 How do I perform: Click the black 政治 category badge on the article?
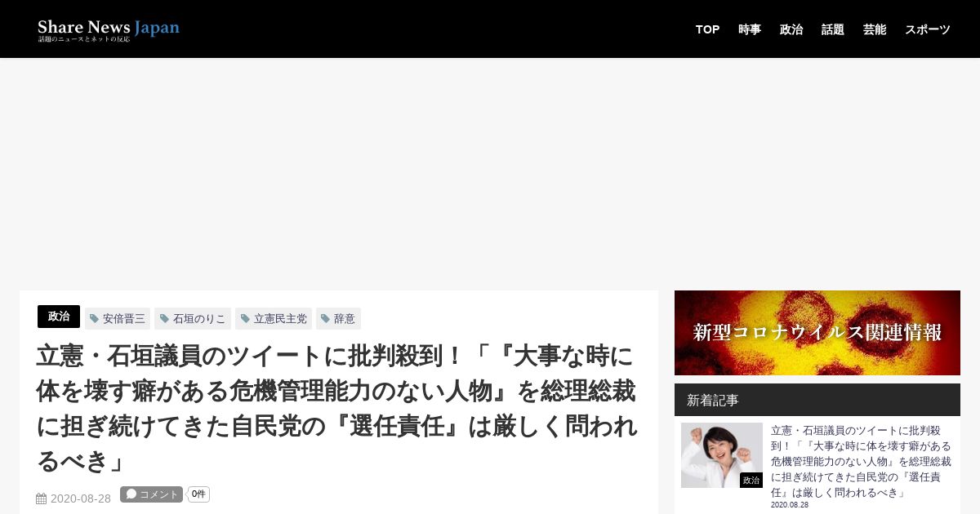click(x=59, y=317)
